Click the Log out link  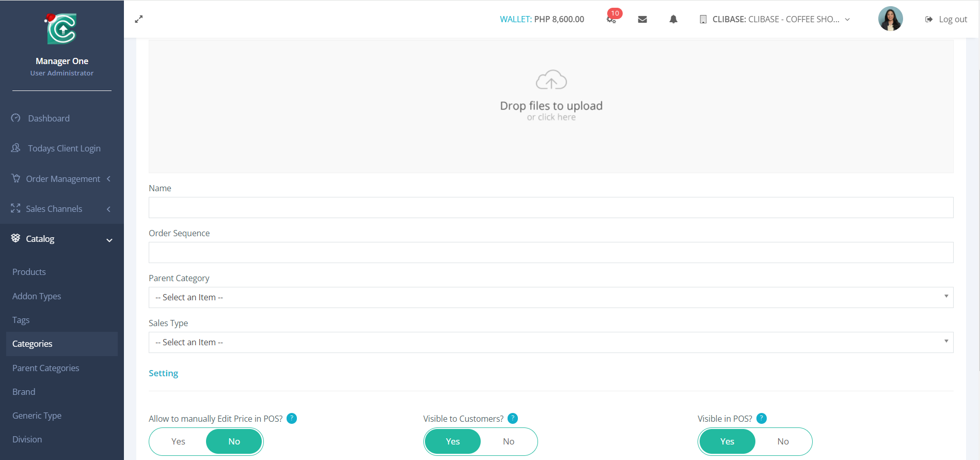(946, 19)
